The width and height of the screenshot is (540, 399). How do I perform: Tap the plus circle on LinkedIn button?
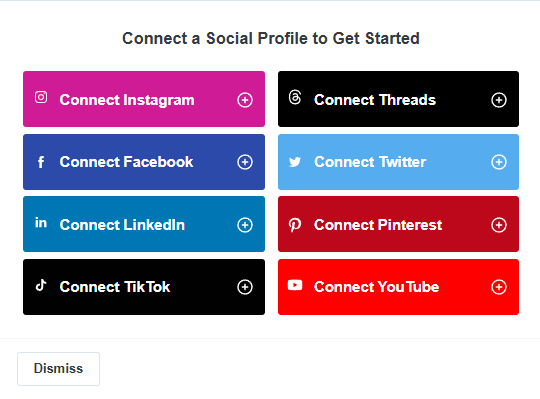click(245, 225)
